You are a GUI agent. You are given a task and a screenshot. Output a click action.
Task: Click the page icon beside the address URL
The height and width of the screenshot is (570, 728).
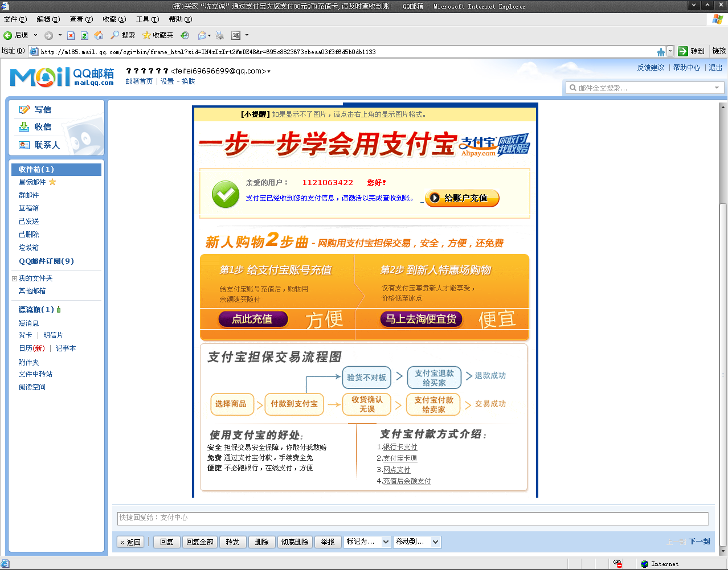pyautogui.click(x=34, y=51)
